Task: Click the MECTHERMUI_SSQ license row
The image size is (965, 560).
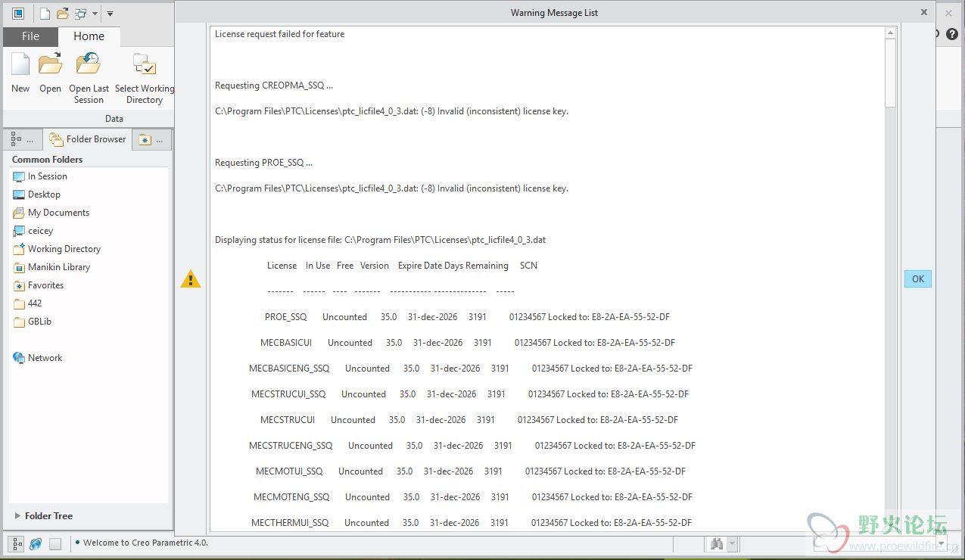Action: coord(472,523)
